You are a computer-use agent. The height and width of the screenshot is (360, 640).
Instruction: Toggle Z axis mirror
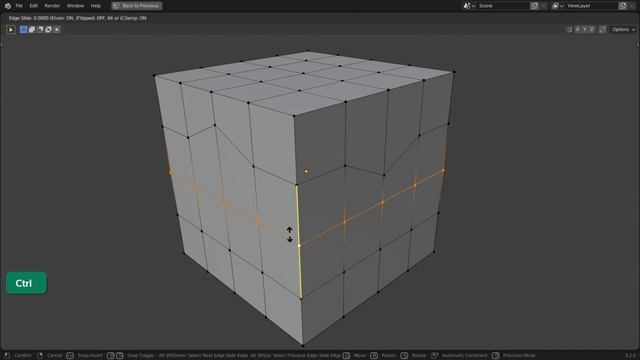click(x=592, y=29)
